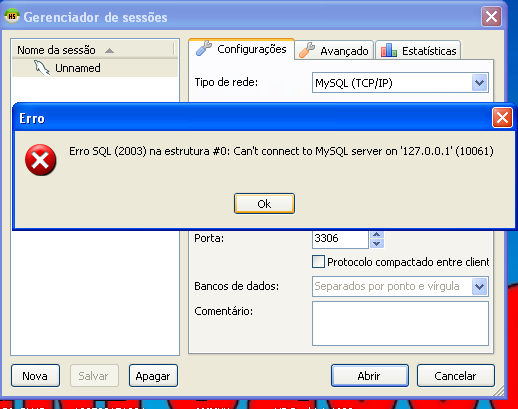This screenshot has width=518, height=409.
Task: Click the dolphin icon beside Unnamed session
Action: point(42,68)
